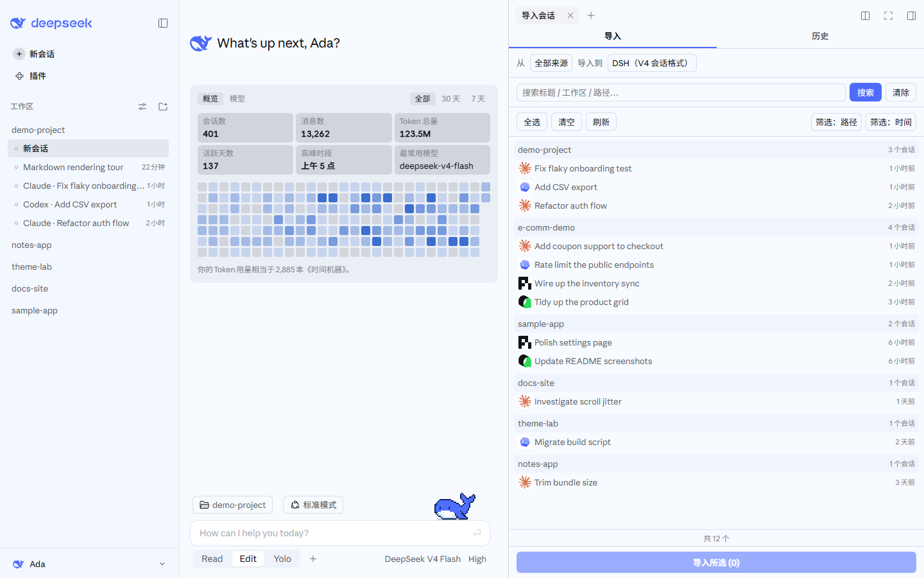924x578 pixels.
Task: Switch to Read mode
Action: pyautogui.click(x=212, y=559)
